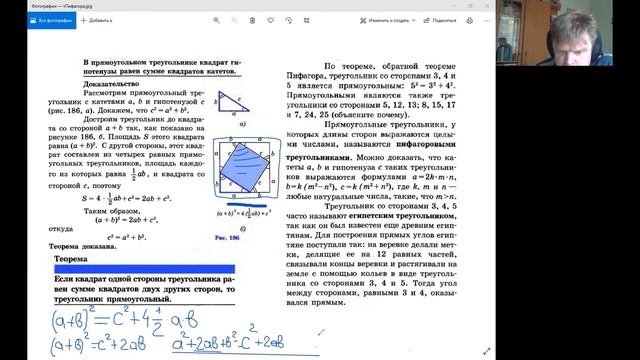The height and width of the screenshot is (360, 640).
Task: Click the bold words 'египетским треугольником'
Action: click(x=402, y=216)
